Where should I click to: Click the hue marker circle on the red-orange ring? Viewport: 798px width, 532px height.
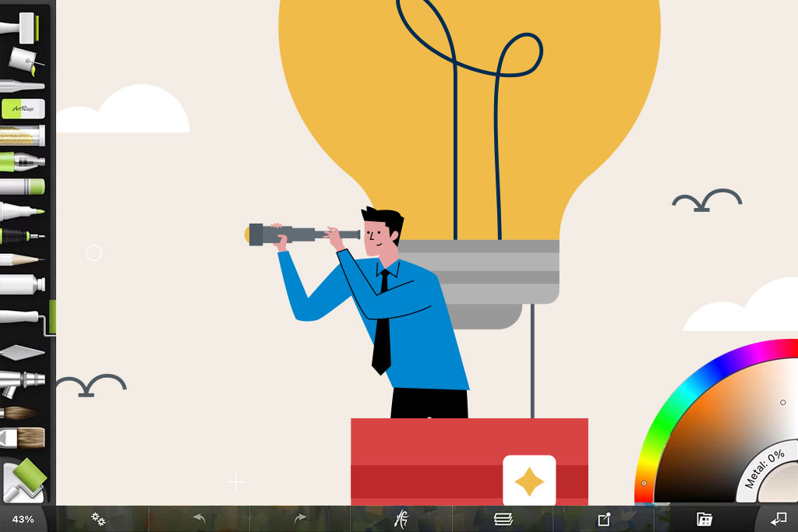[x=644, y=483]
